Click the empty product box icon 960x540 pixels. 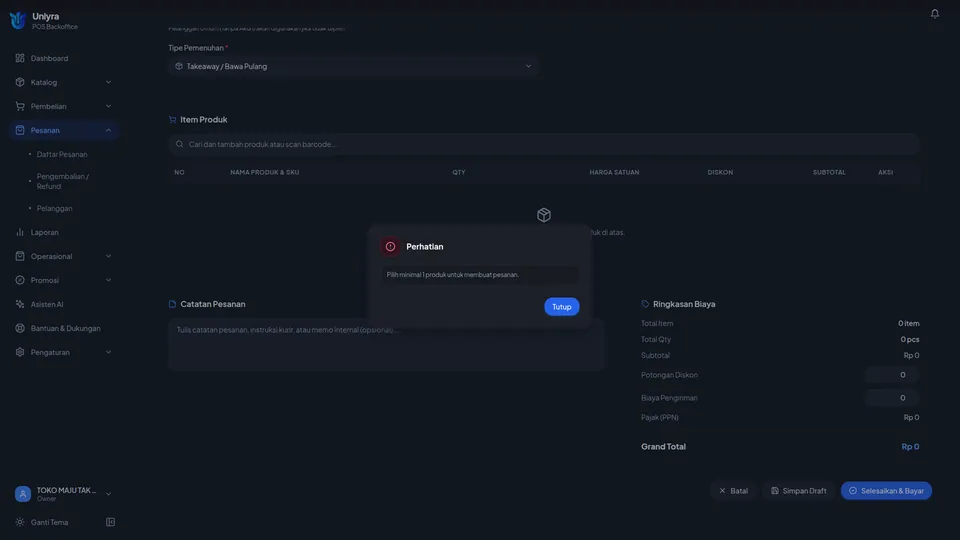pyautogui.click(x=544, y=215)
